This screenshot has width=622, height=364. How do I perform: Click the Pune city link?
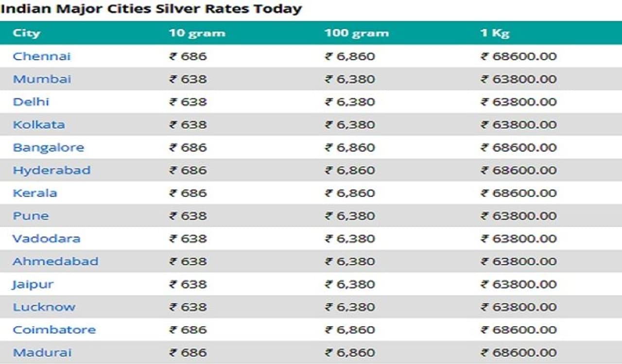pyautogui.click(x=31, y=216)
